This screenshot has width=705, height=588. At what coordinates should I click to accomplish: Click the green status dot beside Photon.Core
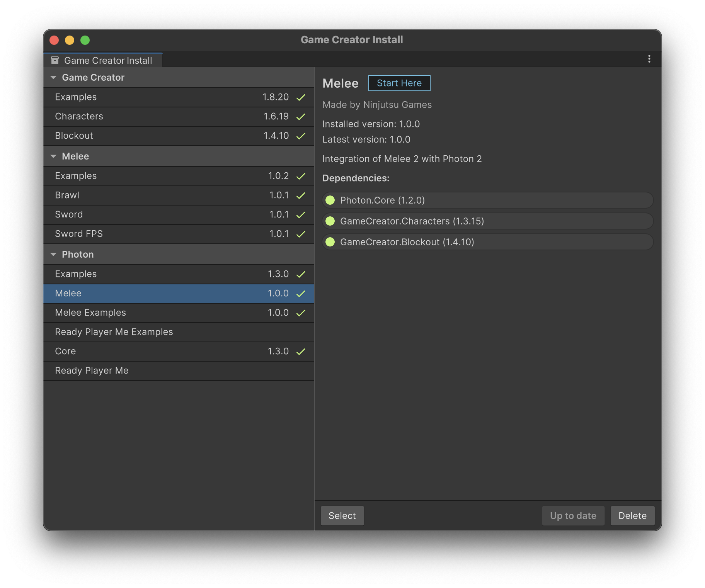[x=330, y=200]
